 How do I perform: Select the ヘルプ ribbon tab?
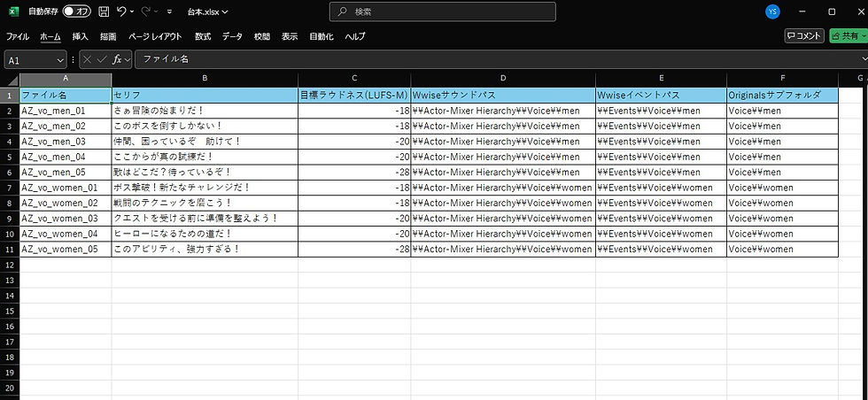(x=355, y=36)
